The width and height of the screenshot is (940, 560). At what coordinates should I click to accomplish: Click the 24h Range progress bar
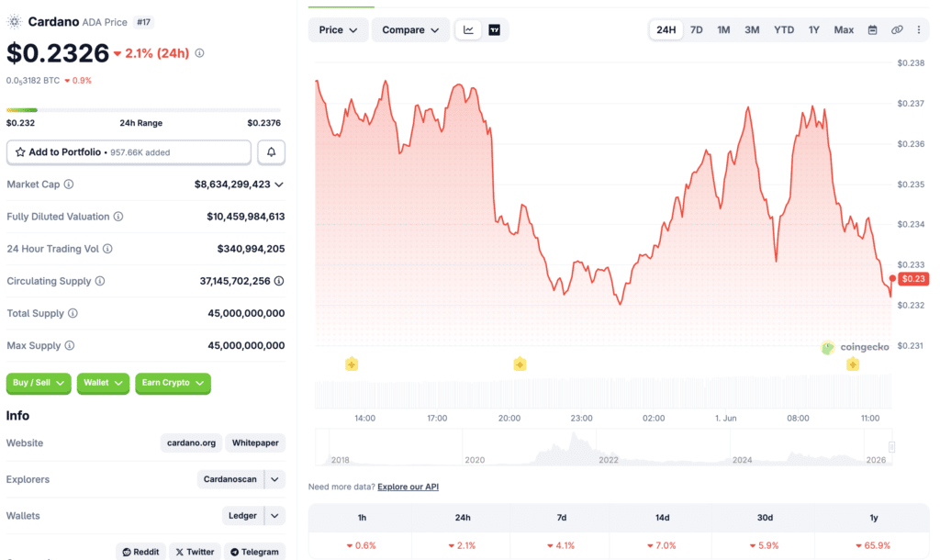pyautogui.click(x=143, y=110)
